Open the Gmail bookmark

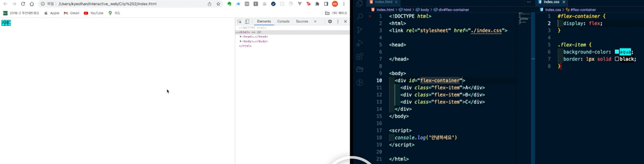71,13
